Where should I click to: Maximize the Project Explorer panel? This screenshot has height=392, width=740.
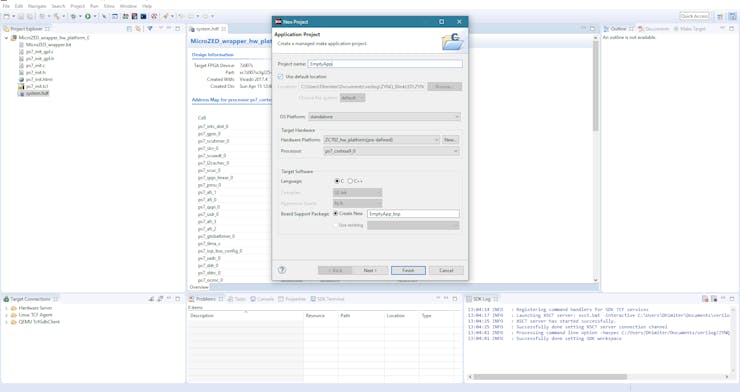[x=178, y=29]
